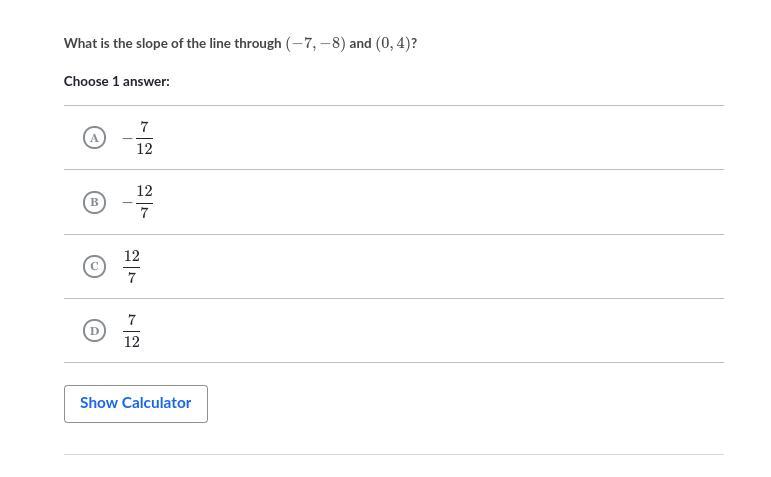
Task: Click the answer fraction −7/12
Action: (138, 138)
